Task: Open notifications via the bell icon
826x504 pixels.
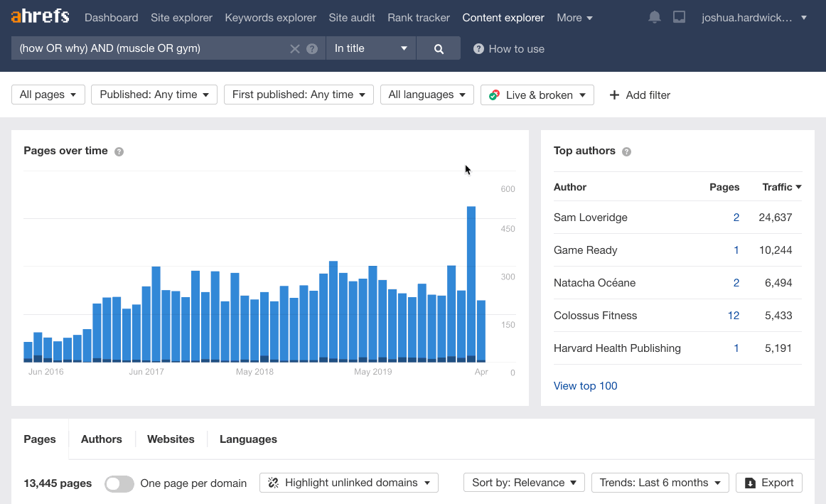Action: coord(654,16)
